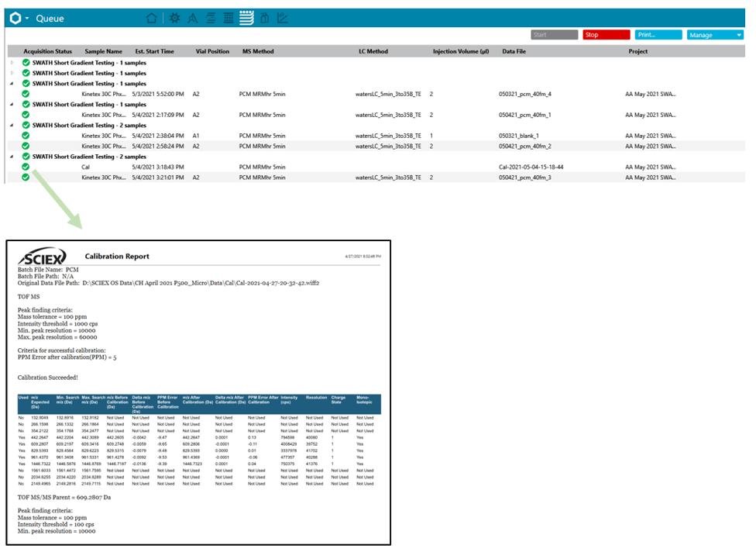The height and width of the screenshot is (552, 756).
Task: Click the SCIEX OS hexagon logo
Action: (15, 18)
